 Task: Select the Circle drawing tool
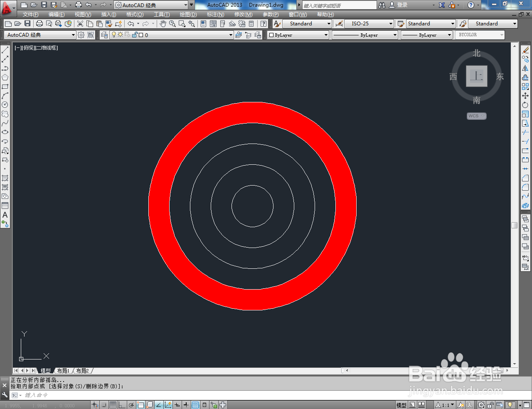pos(5,105)
